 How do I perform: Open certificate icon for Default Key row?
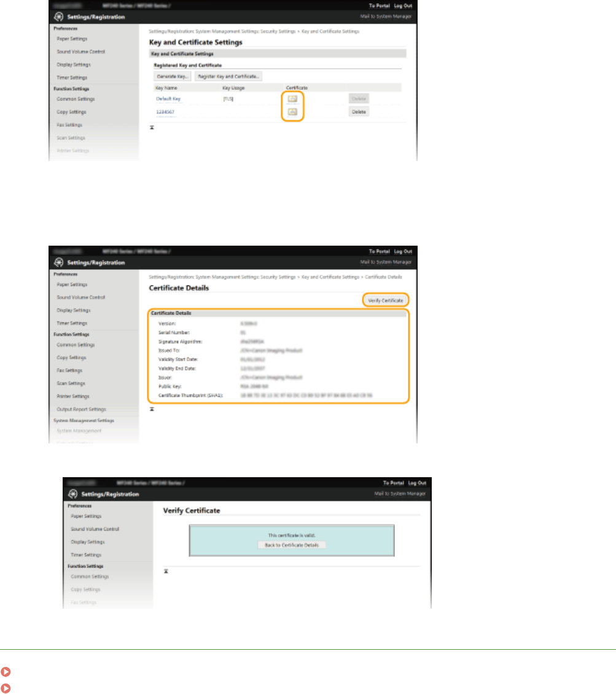point(292,99)
